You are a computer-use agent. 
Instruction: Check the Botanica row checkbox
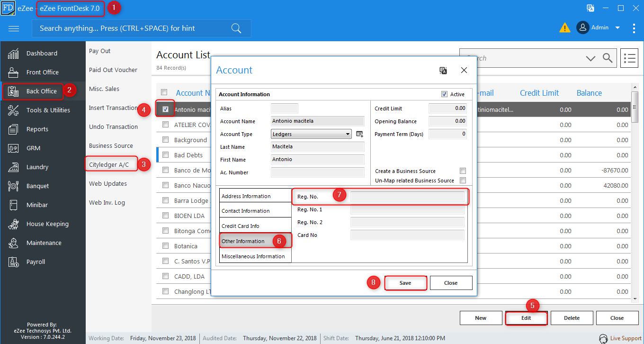(x=165, y=246)
